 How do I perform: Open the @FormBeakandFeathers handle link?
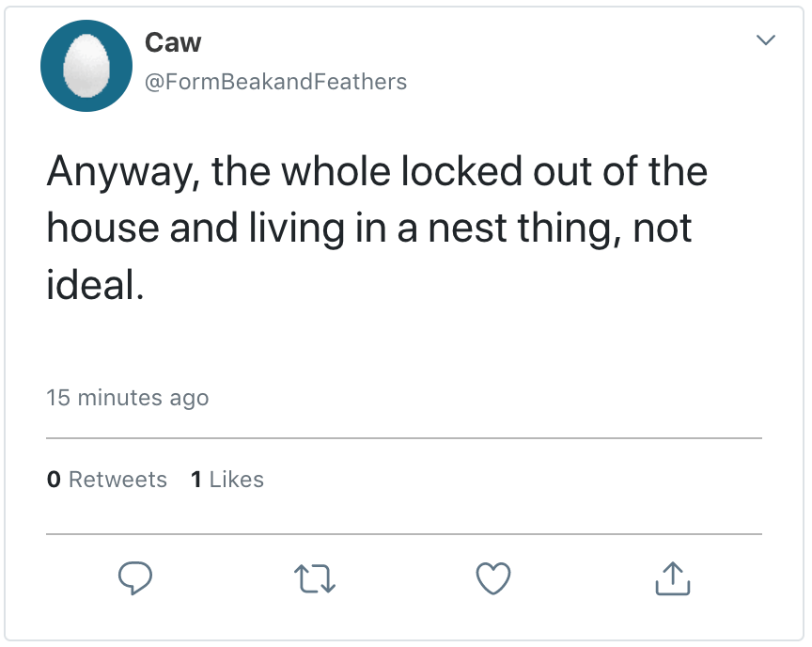click(275, 82)
